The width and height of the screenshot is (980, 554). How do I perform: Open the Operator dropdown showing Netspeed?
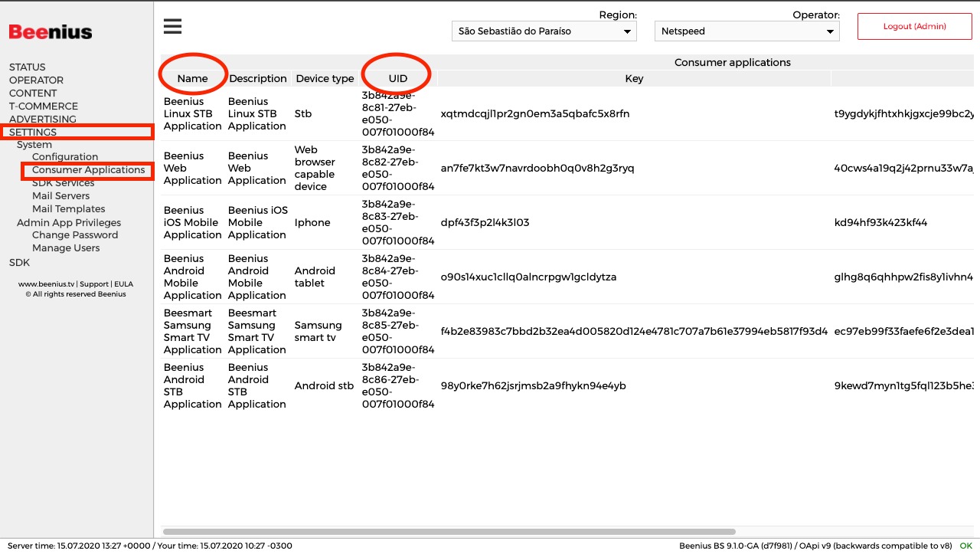click(x=747, y=31)
